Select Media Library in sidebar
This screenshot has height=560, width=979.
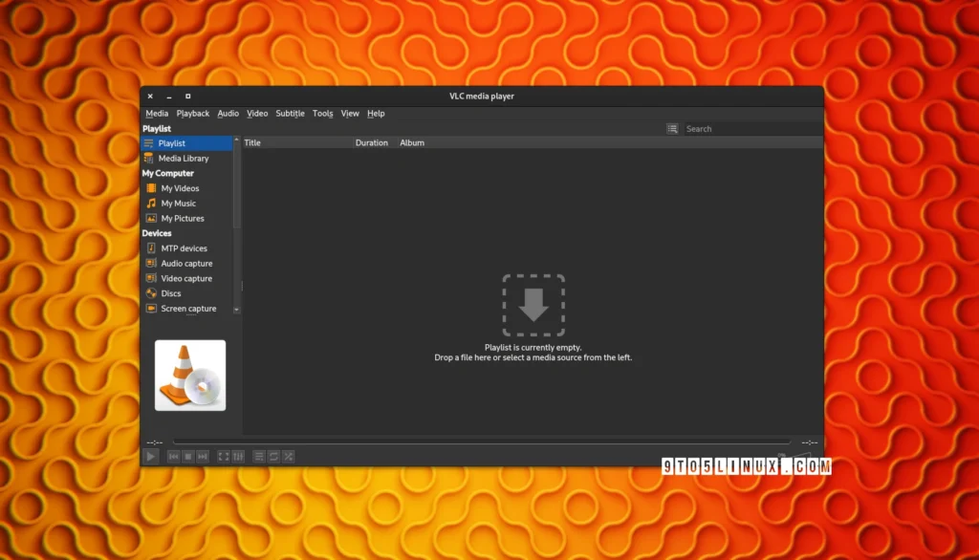click(x=186, y=159)
